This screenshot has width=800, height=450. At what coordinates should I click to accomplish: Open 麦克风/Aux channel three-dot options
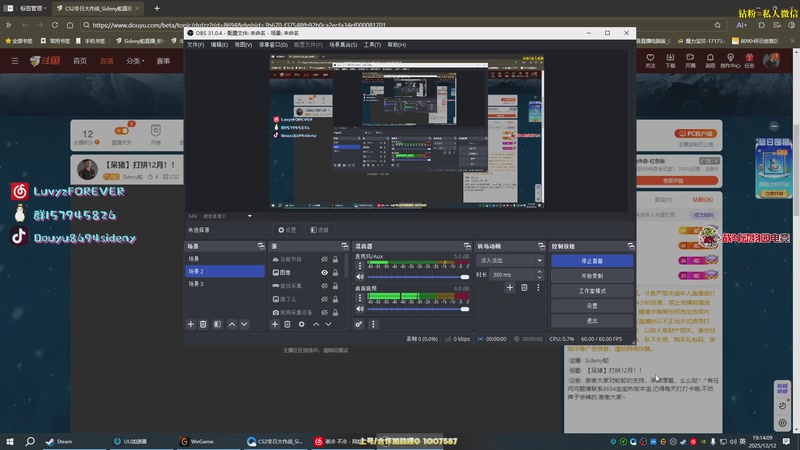click(x=360, y=266)
